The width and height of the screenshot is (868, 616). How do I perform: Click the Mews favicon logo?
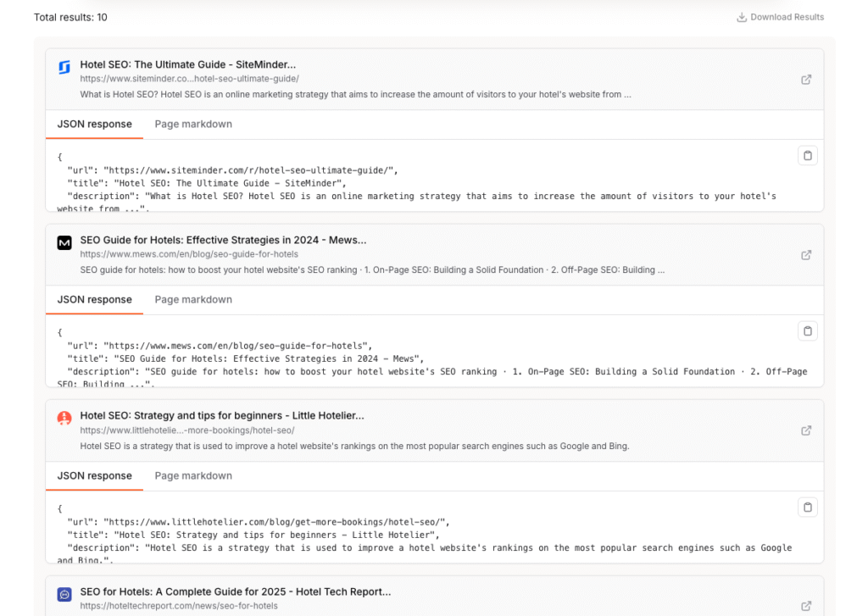[64, 243]
